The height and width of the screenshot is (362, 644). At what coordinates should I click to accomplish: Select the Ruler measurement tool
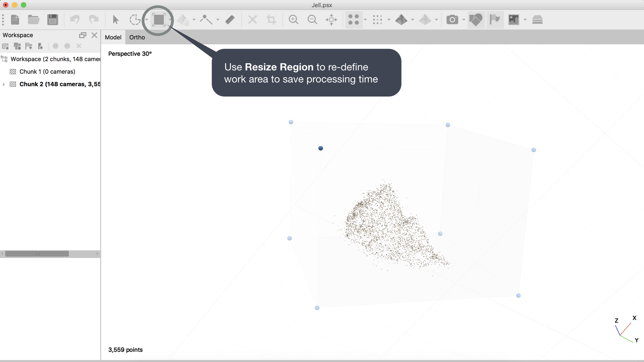pyautogui.click(x=230, y=20)
